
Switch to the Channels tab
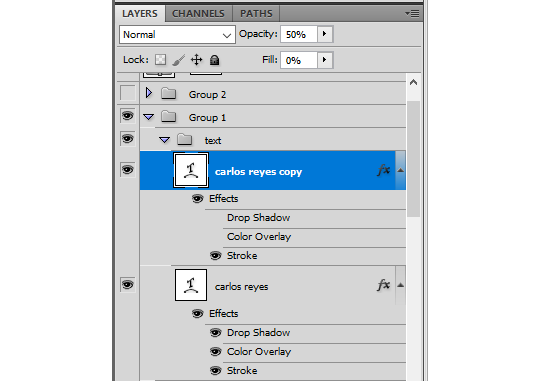point(198,14)
